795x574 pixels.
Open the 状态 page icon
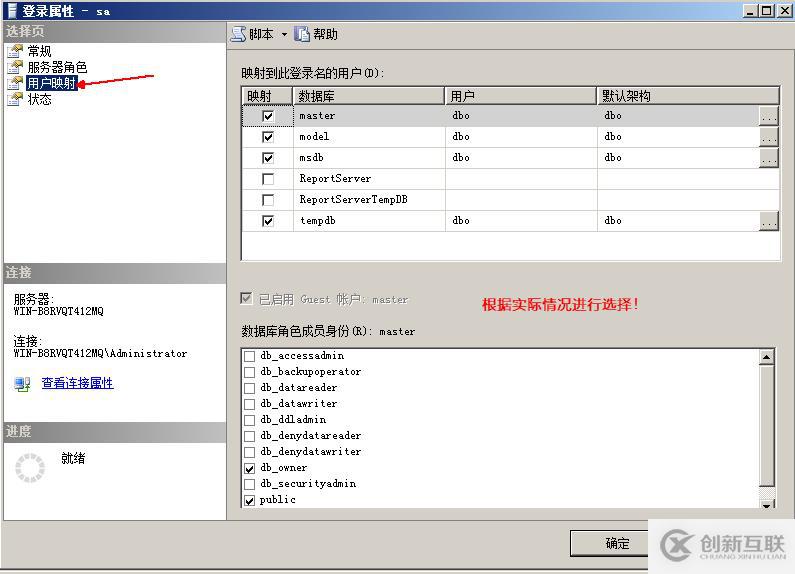15,99
